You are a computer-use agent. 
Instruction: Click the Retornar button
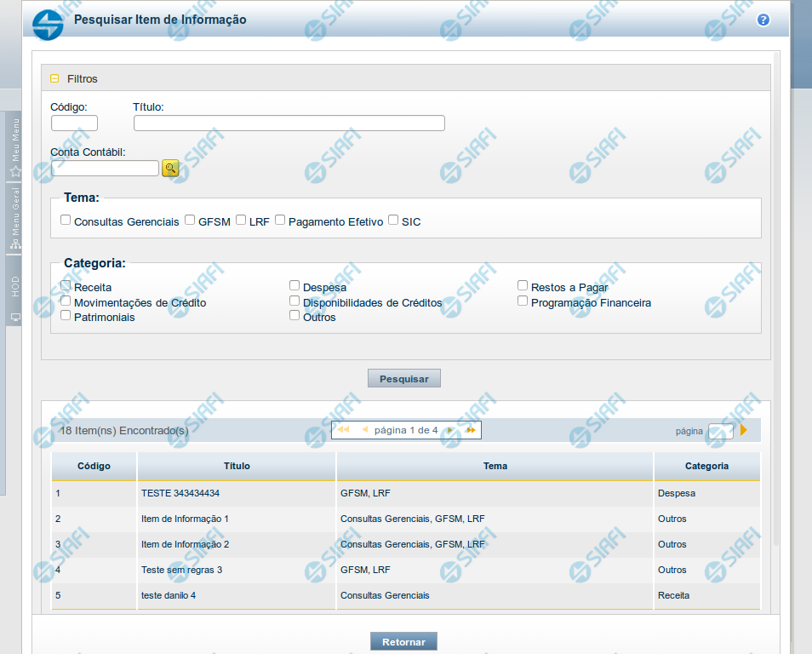pos(403,641)
